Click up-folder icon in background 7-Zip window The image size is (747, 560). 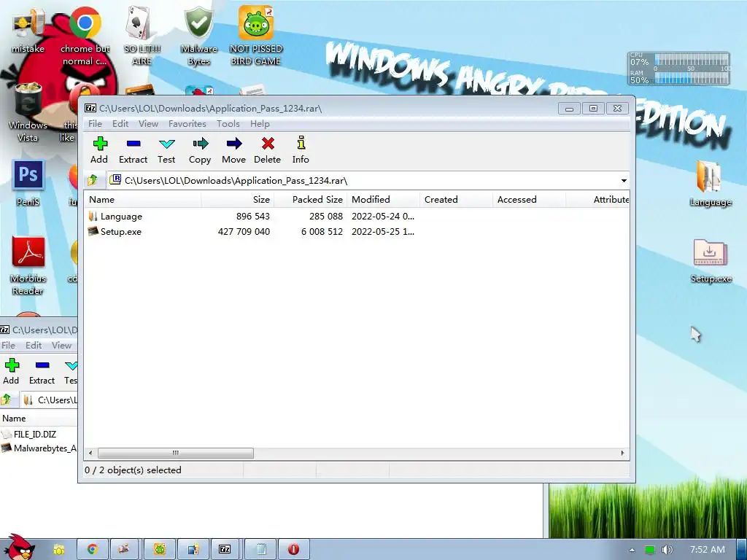pos(7,400)
